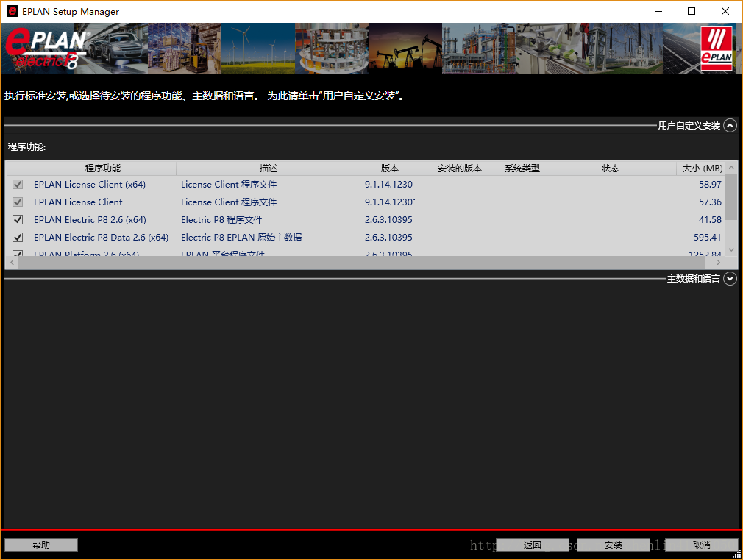The height and width of the screenshot is (560, 743).
Task: Click 'Electric P8 EPLAN 原始主数据' description
Action: coord(241,237)
